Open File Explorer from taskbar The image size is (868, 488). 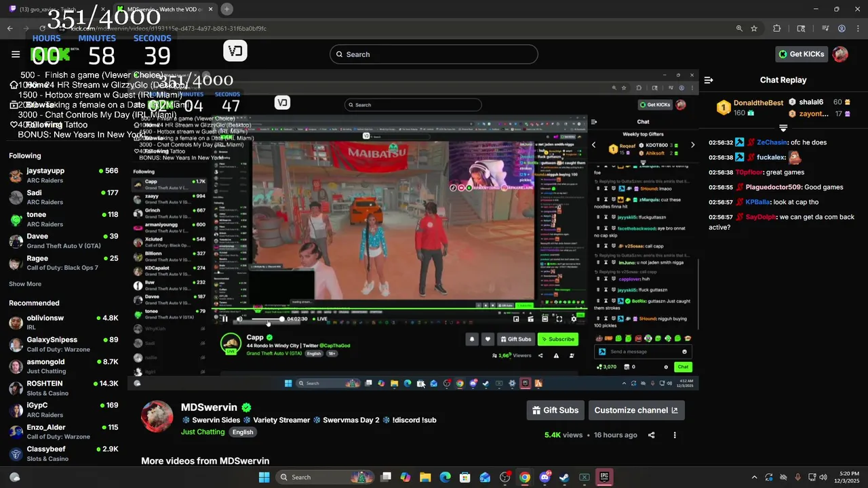tap(425, 477)
